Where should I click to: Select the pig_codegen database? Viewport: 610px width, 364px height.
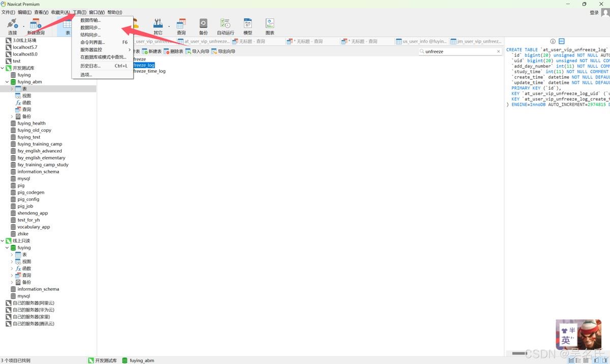coord(30,193)
